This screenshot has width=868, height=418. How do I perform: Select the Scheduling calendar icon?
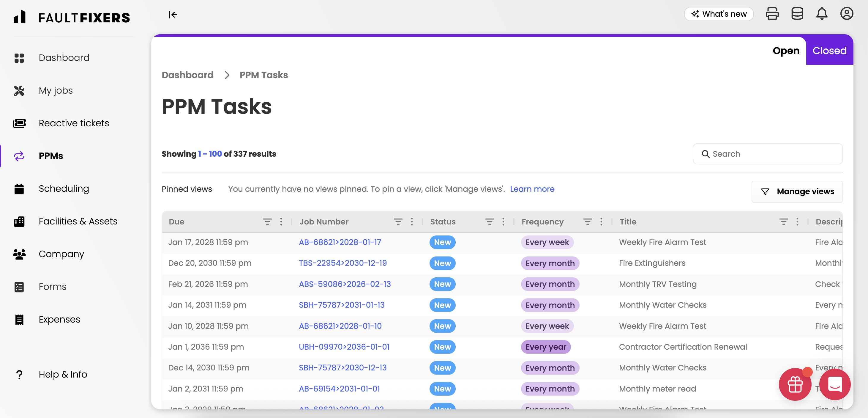[19, 188]
